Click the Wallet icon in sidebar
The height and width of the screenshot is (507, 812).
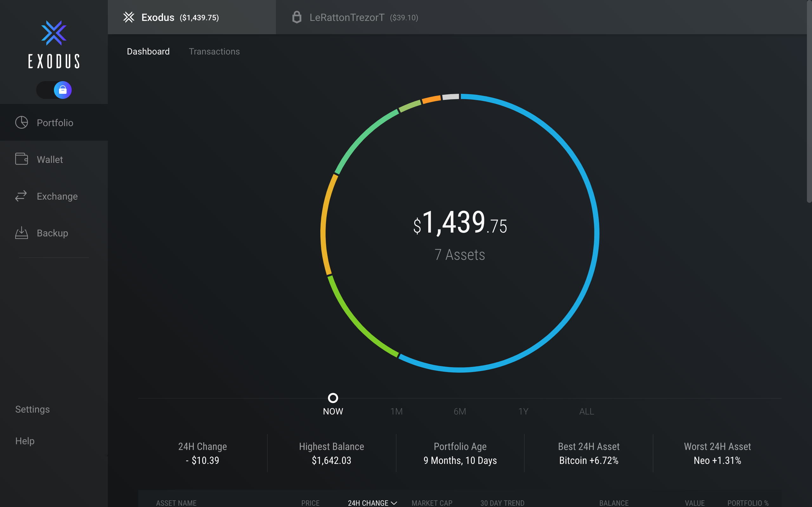(22, 159)
